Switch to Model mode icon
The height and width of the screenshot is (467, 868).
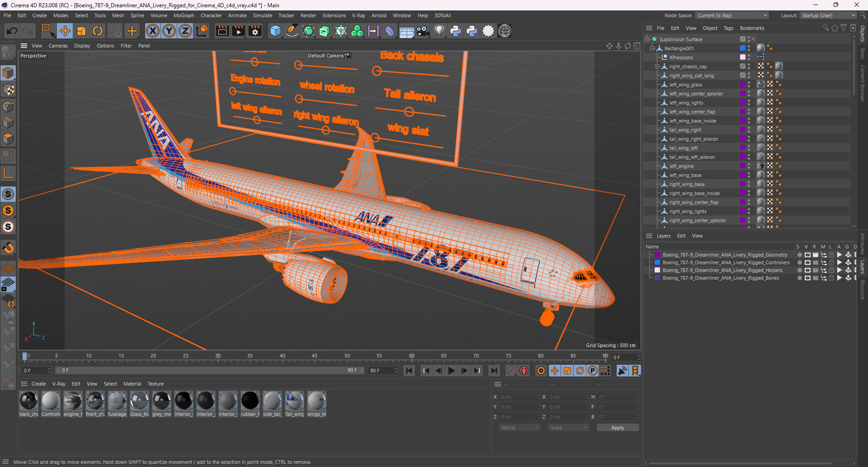pos(8,73)
